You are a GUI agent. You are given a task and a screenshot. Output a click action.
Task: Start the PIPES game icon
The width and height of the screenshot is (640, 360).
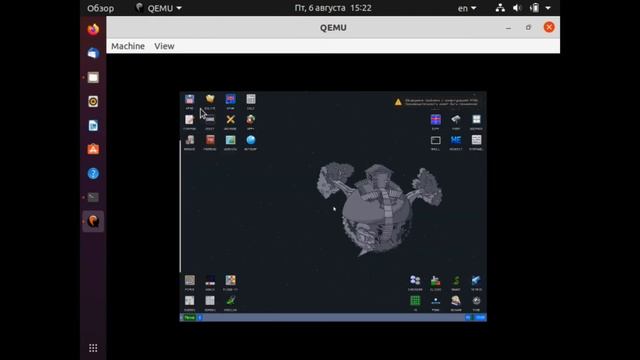(189, 280)
